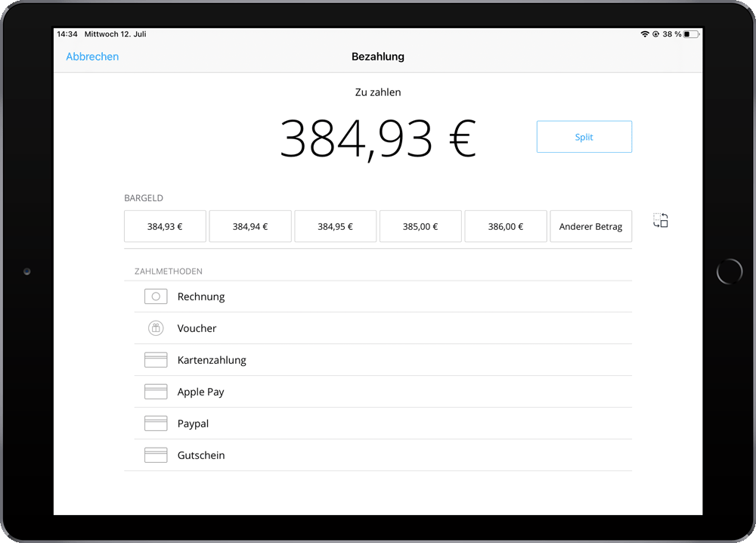Select Voucher payment method
This screenshot has height=543, width=756.
click(383, 328)
